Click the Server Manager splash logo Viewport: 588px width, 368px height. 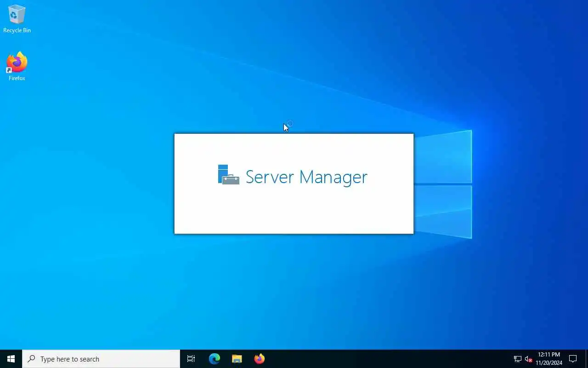tap(228, 175)
